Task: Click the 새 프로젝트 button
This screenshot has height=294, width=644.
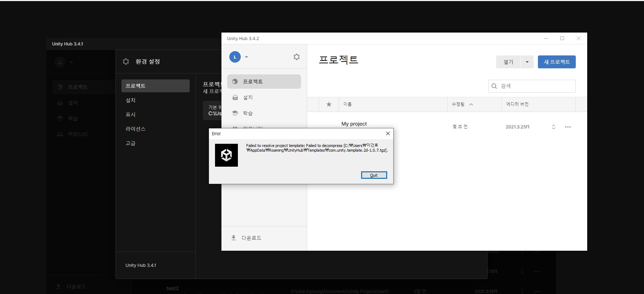Action: (x=557, y=62)
